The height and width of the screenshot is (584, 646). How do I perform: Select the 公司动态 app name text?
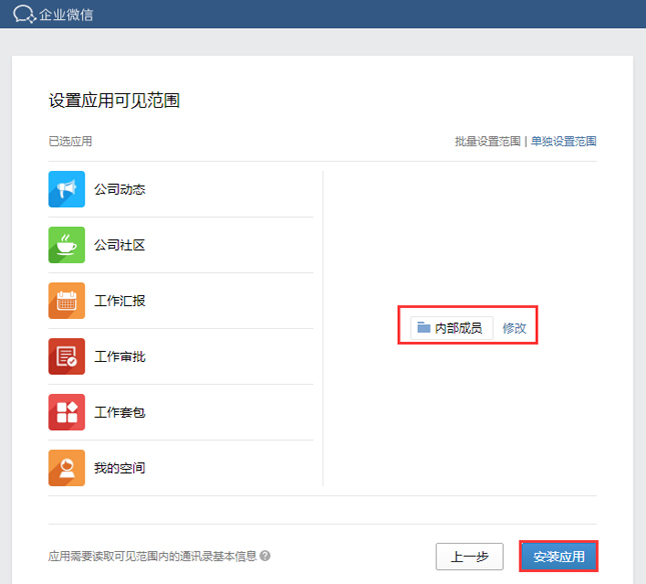click(119, 189)
